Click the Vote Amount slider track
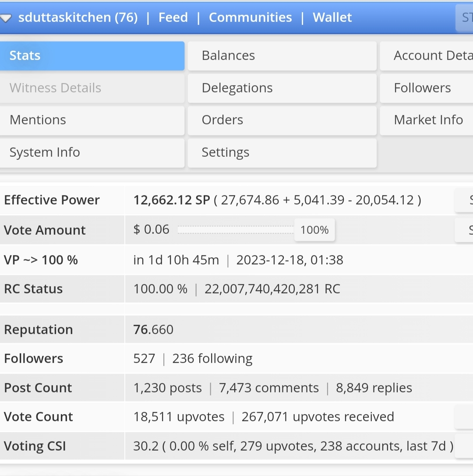This screenshot has height=476, width=473. [236, 230]
